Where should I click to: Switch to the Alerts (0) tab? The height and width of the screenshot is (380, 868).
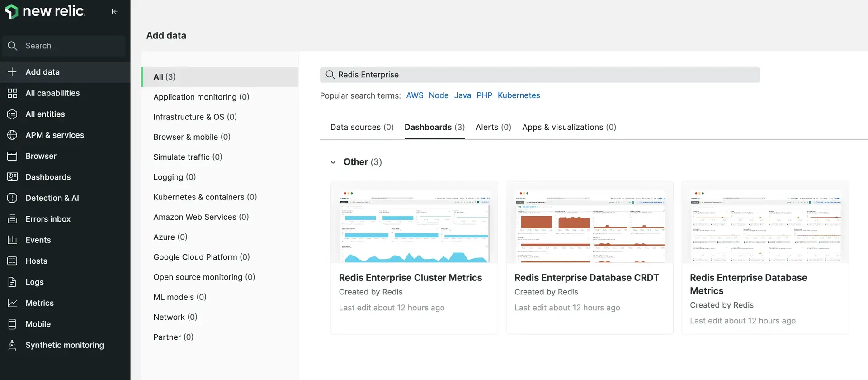coord(493,127)
